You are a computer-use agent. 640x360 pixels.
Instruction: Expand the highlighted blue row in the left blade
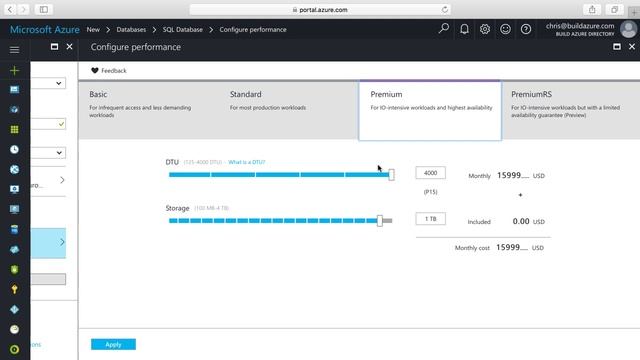(48, 243)
